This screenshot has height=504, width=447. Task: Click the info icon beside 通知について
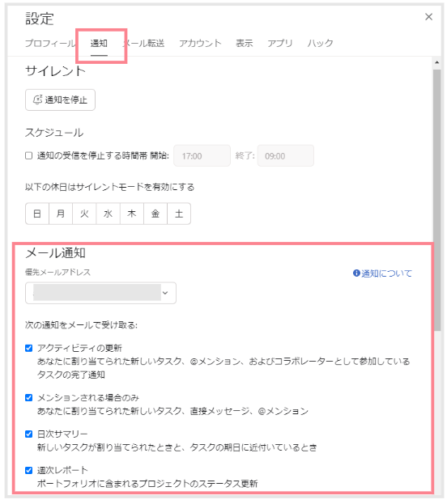tap(356, 273)
